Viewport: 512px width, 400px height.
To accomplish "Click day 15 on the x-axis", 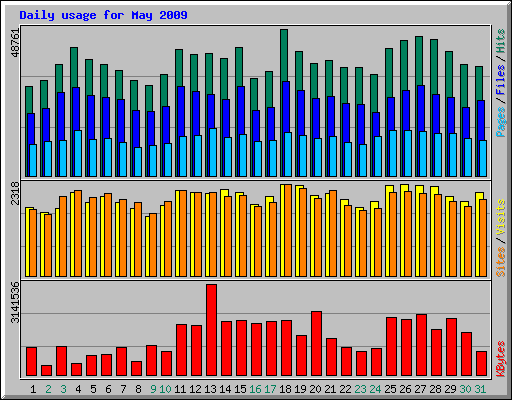I will (x=240, y=389).
